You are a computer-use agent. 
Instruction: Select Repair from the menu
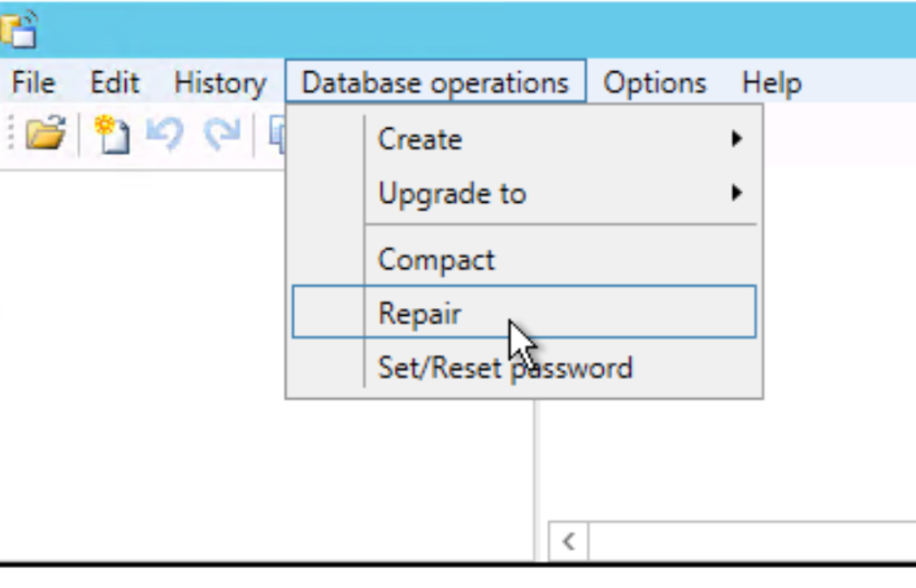click(421, 313)
